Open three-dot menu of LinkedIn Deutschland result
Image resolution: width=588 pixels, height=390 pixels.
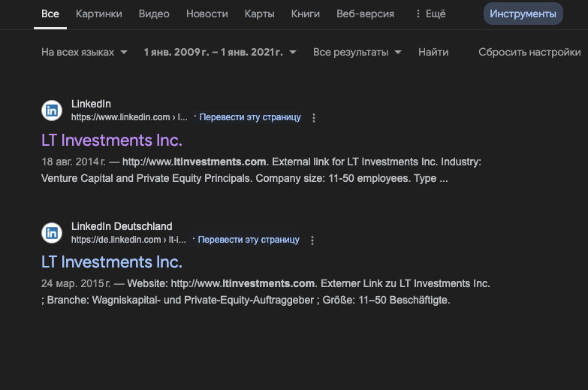312,240
